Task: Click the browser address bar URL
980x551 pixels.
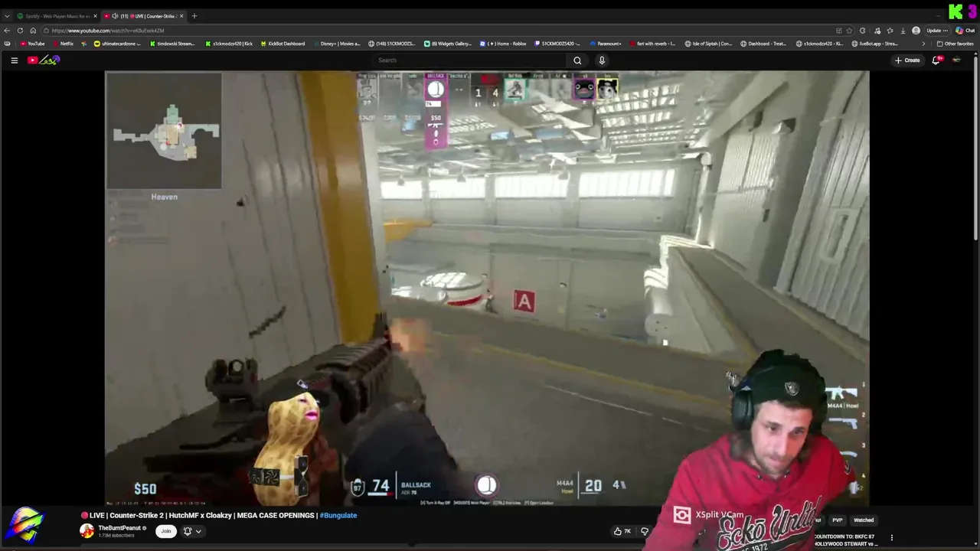Action: pyautogui.click(x=107, y=31)
